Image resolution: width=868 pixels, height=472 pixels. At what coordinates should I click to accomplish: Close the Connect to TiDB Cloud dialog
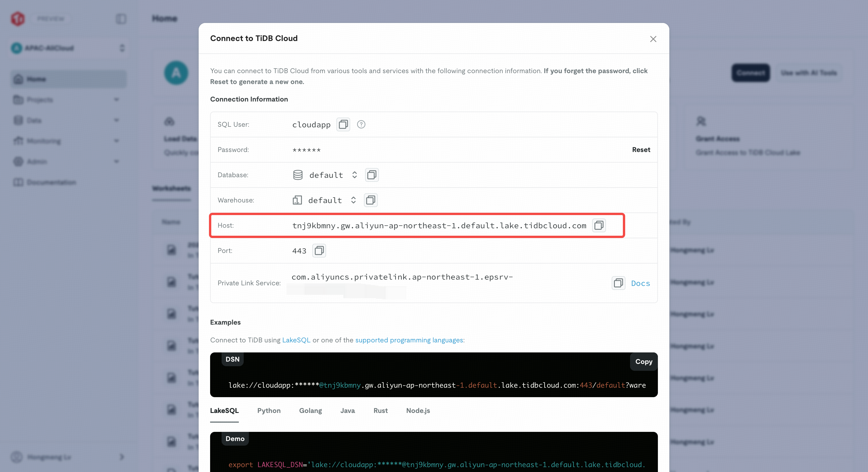click(x=653, y=39)
